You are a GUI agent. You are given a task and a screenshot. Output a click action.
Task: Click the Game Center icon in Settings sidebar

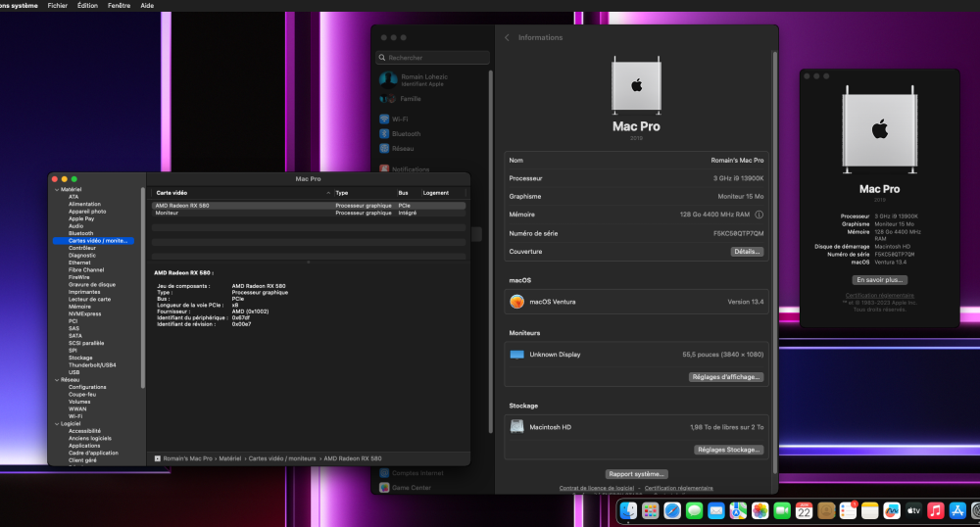click(x=384, y=488)
